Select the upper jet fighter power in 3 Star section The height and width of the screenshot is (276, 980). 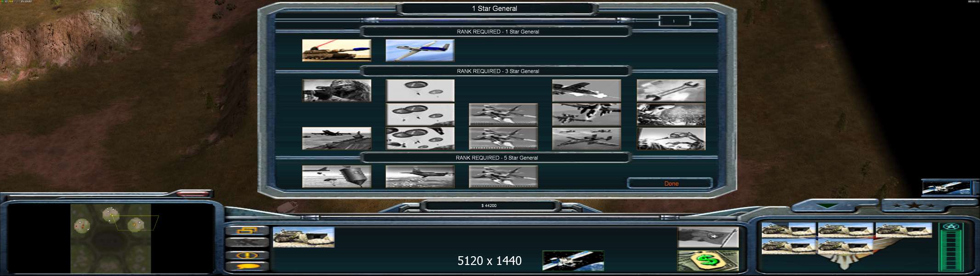[503, 115]
